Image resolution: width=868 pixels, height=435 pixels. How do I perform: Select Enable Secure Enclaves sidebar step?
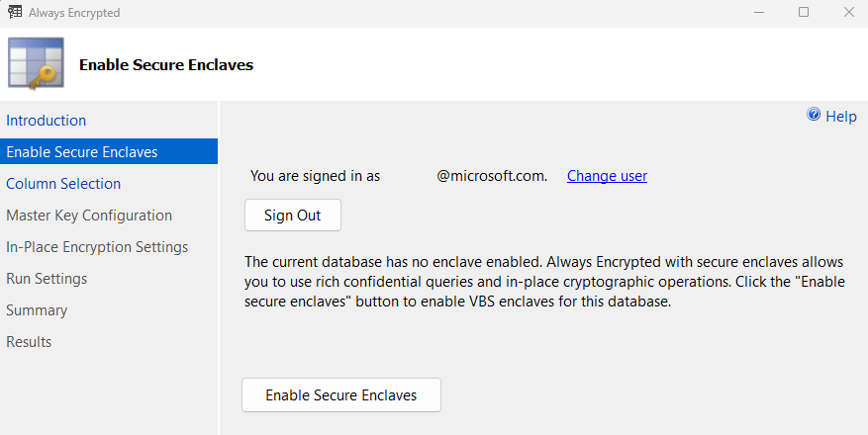82,152
